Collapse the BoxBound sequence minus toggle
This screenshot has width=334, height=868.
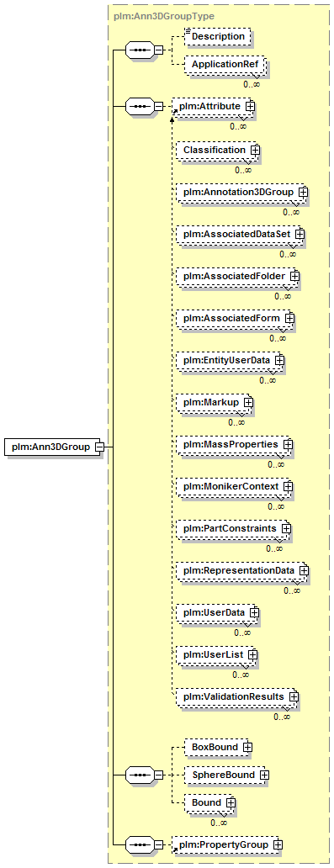point(159,775)
